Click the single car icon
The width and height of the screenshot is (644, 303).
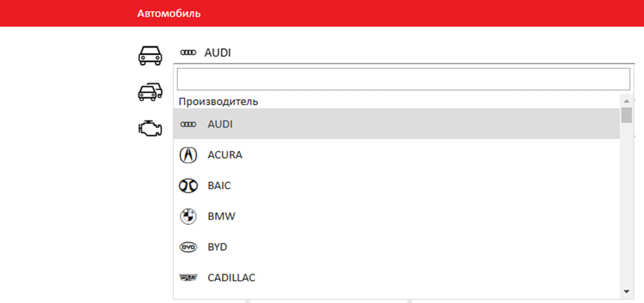149,55
